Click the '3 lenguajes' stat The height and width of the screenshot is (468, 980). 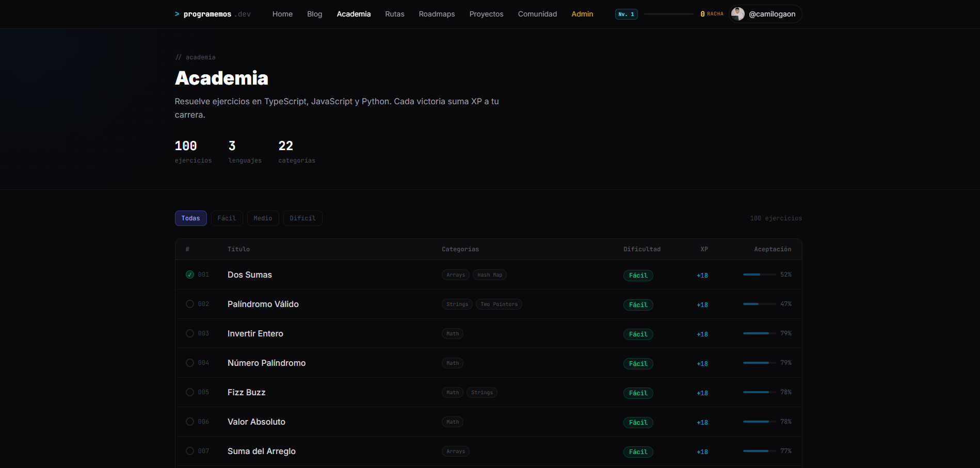click(245, 152)
